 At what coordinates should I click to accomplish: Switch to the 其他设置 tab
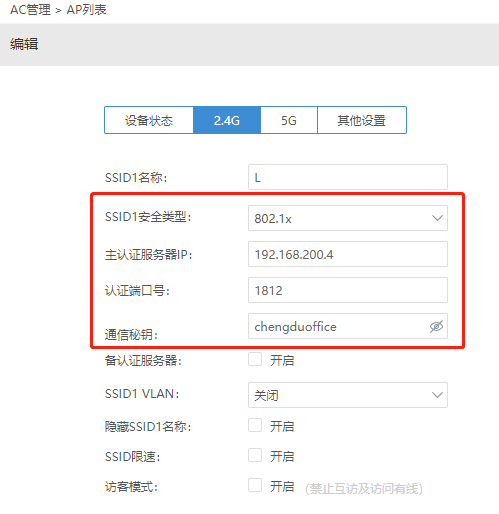(362, 120)
